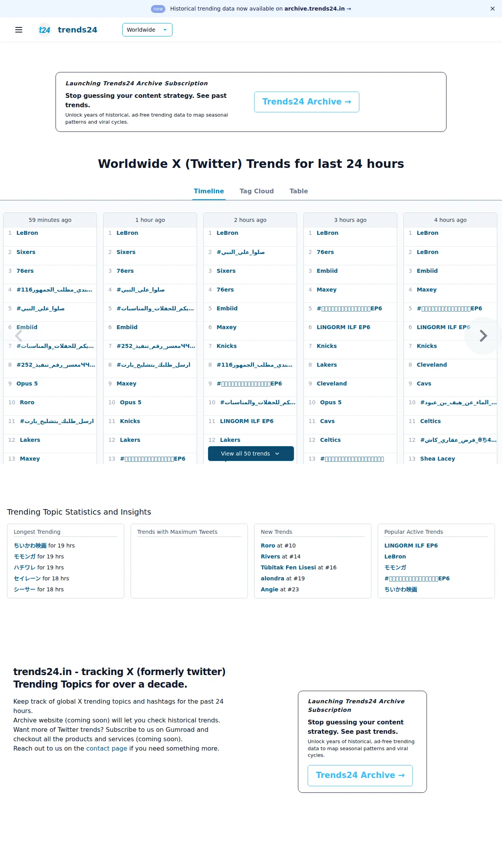This screenshot has width=502, height=868.
Task: Click the top Trends24 Archive button
Action: point(307,102)
